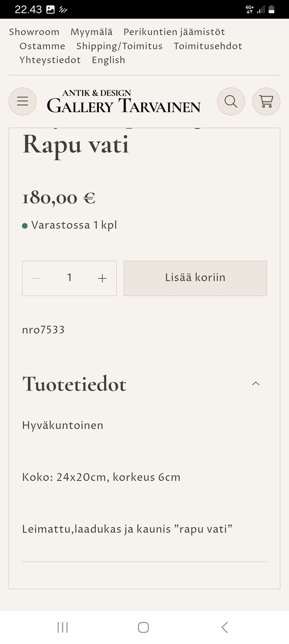Open the Yhteystiedot contact page
The image size is (289, 644).
(x=50, y=60)
